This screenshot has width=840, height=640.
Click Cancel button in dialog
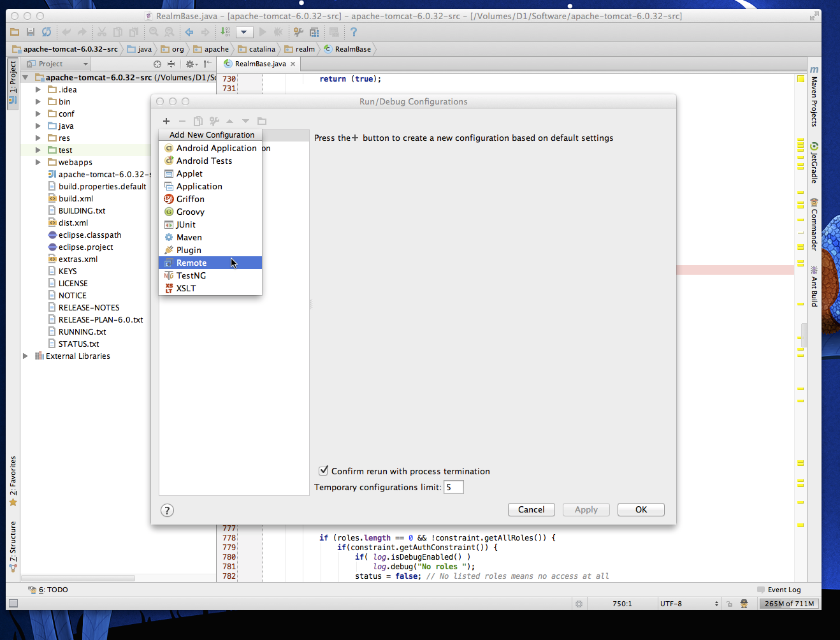[x=532, y=510]
